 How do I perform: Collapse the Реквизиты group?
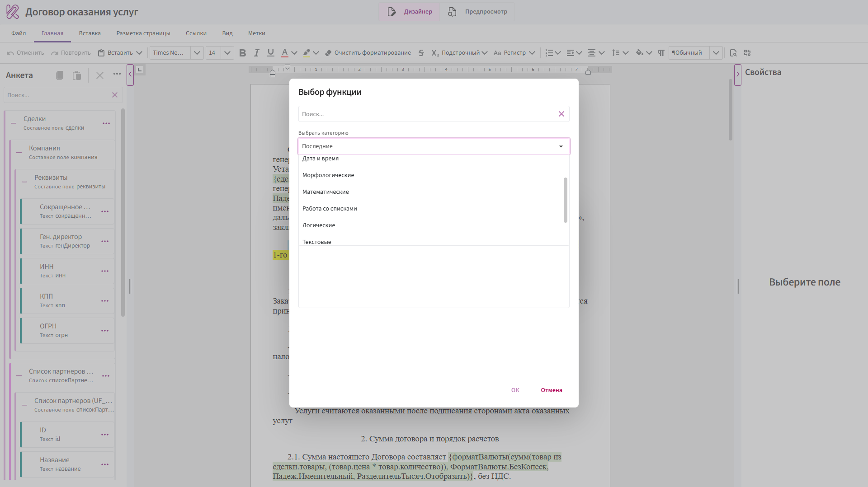tap(24, 182)
